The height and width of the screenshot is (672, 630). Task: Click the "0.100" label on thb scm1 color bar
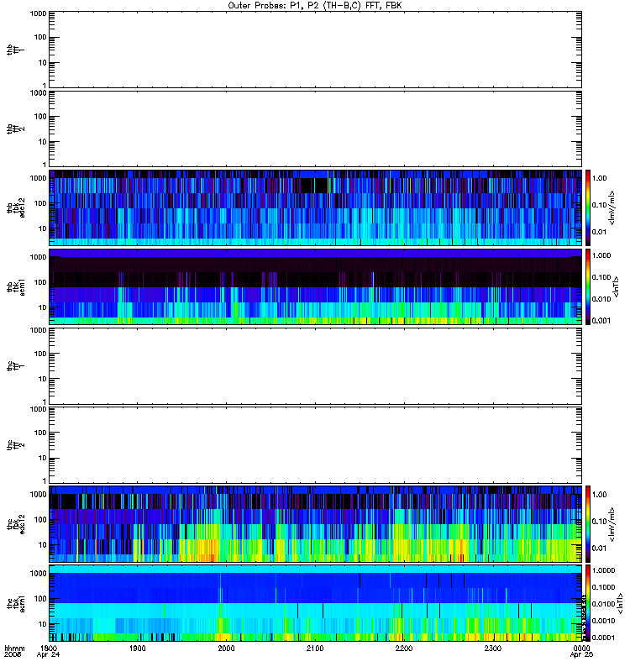click(601, 277)
